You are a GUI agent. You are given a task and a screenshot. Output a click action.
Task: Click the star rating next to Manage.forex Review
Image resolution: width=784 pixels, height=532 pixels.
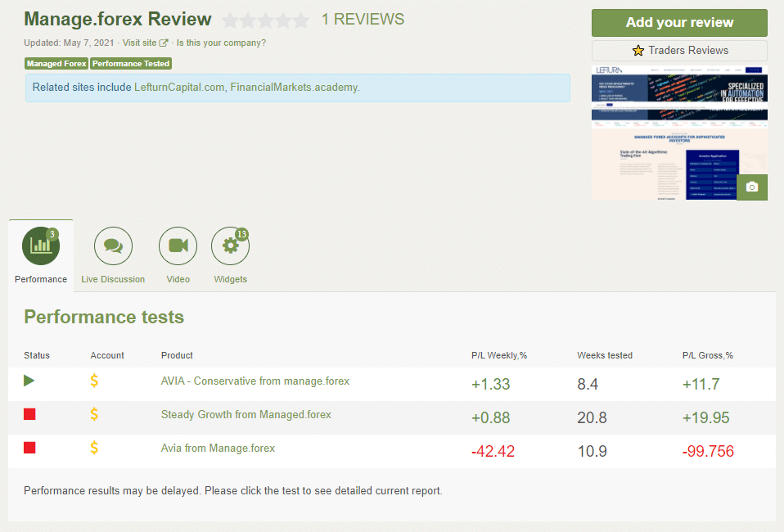(x=265, y=20)
